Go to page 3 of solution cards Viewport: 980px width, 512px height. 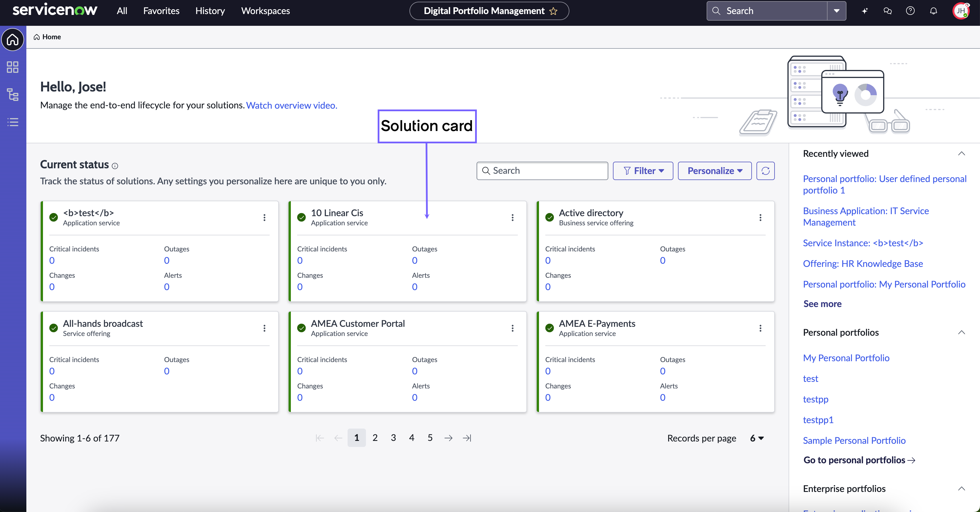pos(393,438)
